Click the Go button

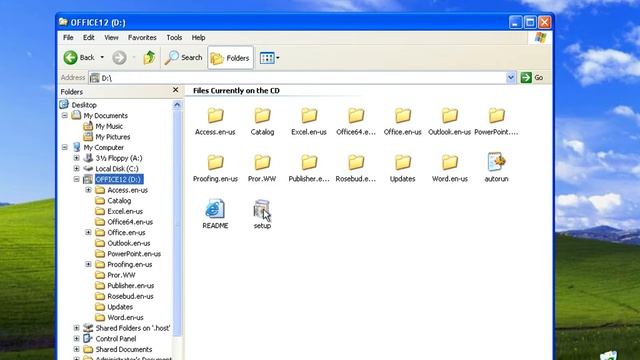(x=532, y=78)
